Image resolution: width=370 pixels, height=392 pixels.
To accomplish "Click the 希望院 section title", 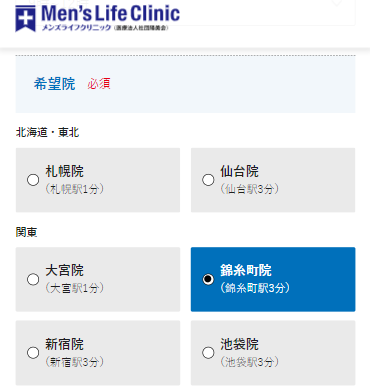I will pos(54,84).
